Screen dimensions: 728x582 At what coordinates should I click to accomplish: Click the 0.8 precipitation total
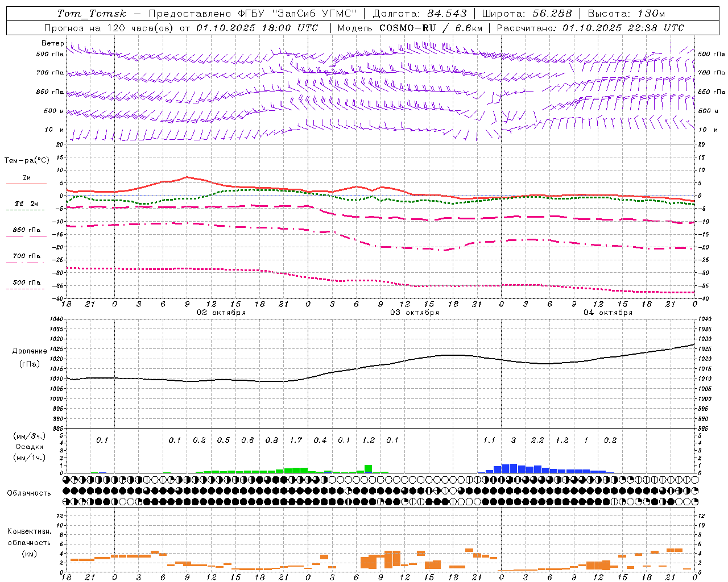coord(272,440)
